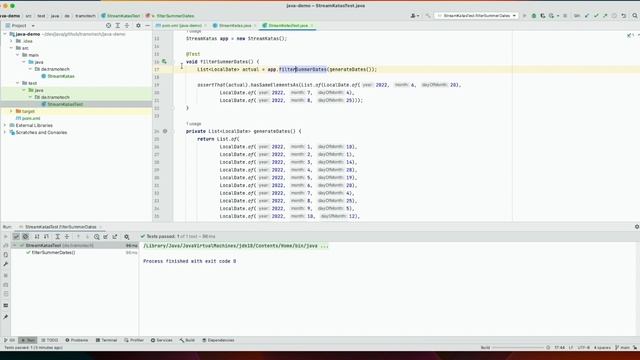This screenshot has width=640, height=360.
Task: Click the Debug bug icon in toolbar
Action: click(533, 16)
